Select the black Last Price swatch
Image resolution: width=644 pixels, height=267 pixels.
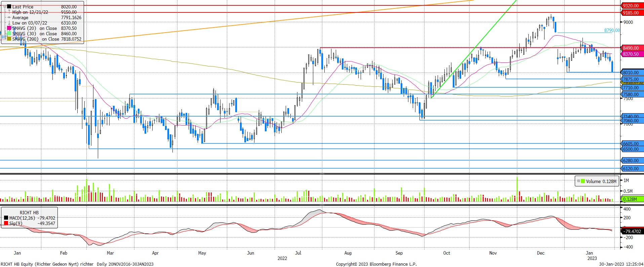point(9,7)
